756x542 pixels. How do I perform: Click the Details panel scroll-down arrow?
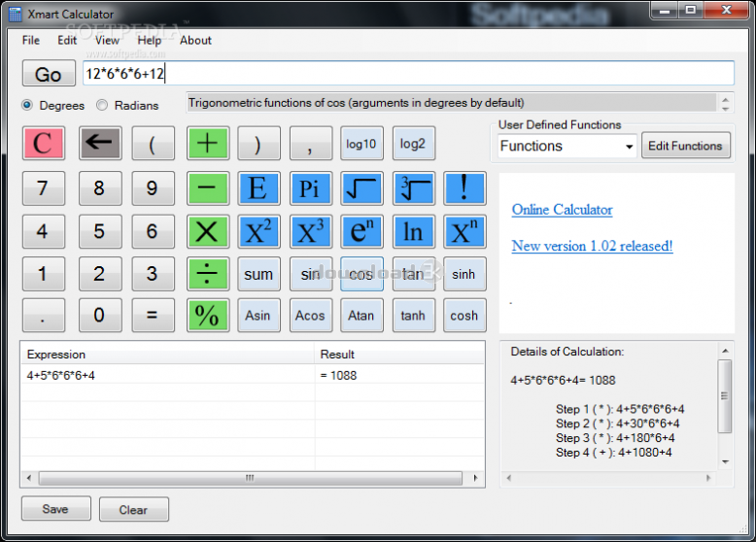coord(725,462)
